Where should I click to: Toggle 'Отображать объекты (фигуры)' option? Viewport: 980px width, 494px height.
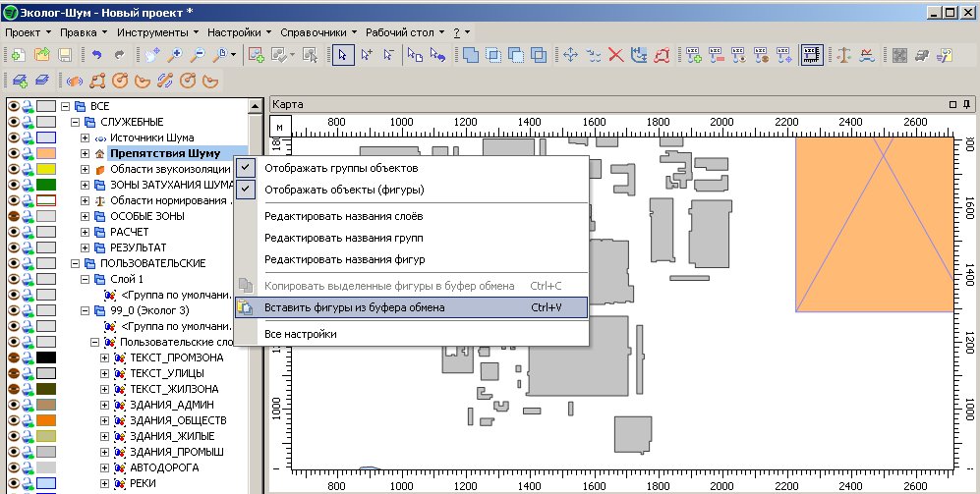click(344, 190)
